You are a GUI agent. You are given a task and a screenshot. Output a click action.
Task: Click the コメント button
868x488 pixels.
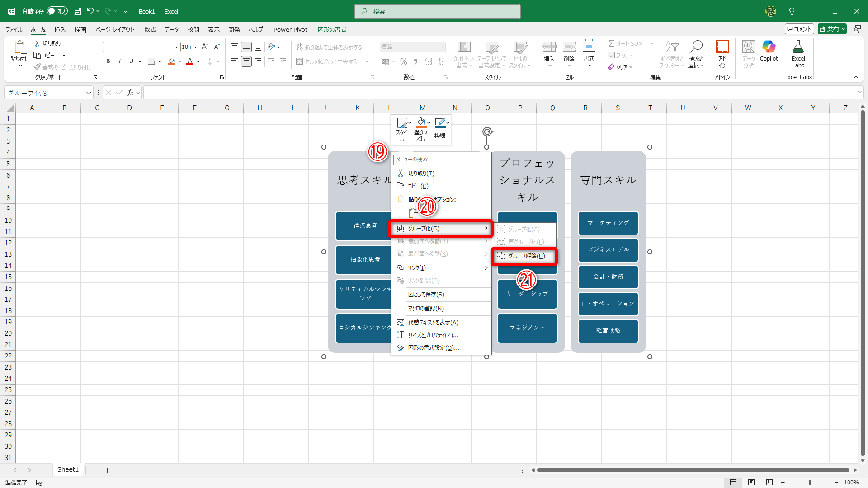click(x=799, y=29)
